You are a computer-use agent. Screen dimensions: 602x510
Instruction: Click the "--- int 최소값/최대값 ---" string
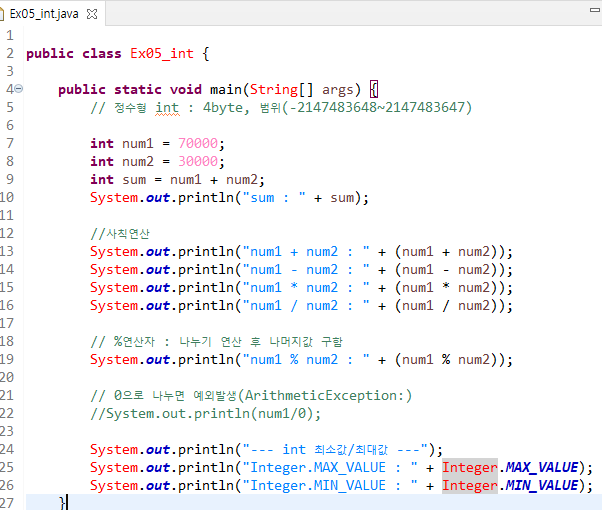point(335,449)
